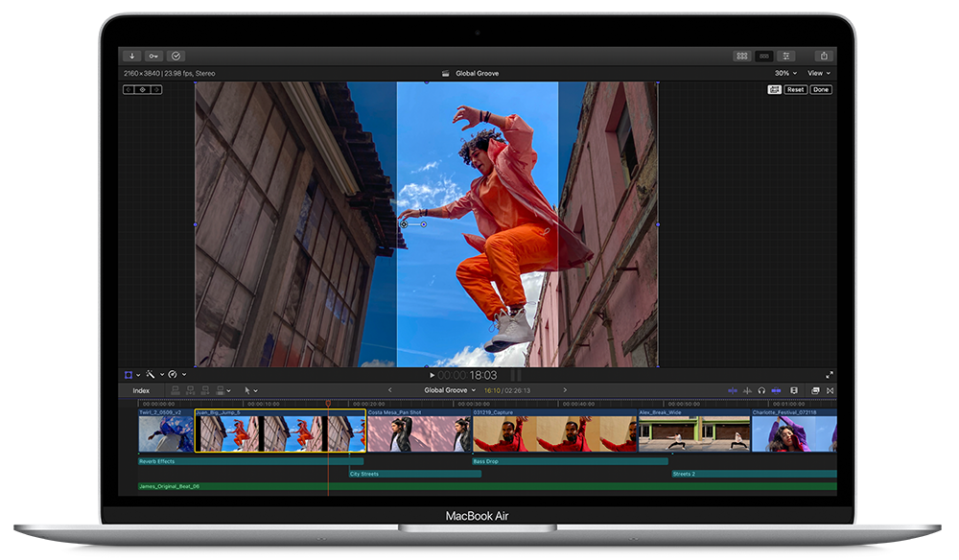Enter full screen viewer mode
This screenshot has height=560, width=959.
pyautogui.click(x=830, y=375)
